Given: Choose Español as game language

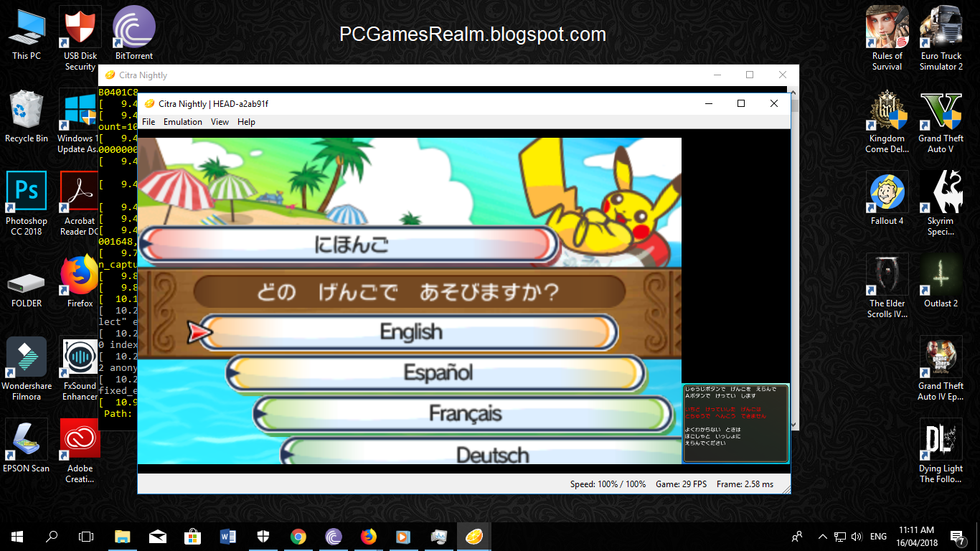Looking at the screenshot, I should (x=436, y=373).
